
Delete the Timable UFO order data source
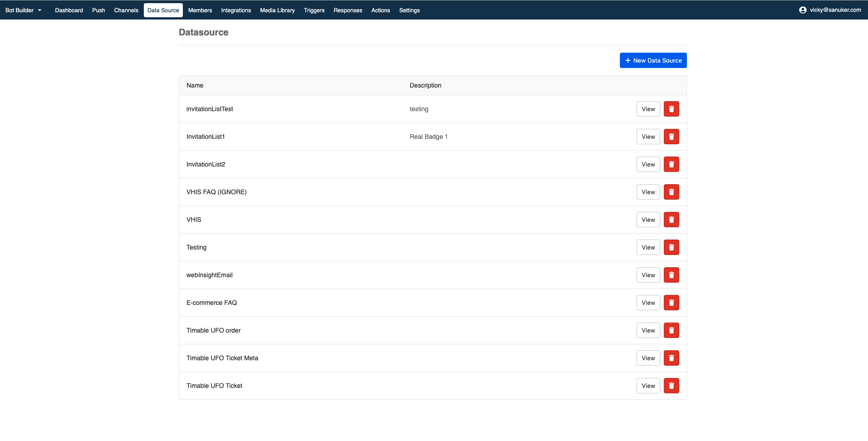[x=671, y=330]
